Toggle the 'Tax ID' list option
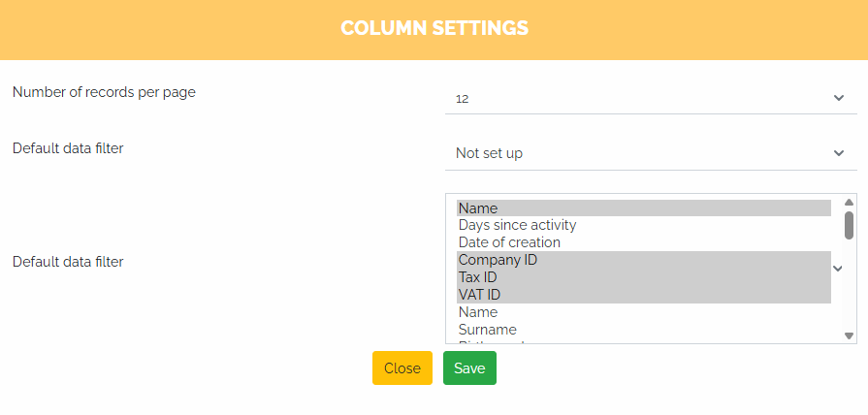The image size is (868, 415). pyautogui.click(x=643, y=277)
